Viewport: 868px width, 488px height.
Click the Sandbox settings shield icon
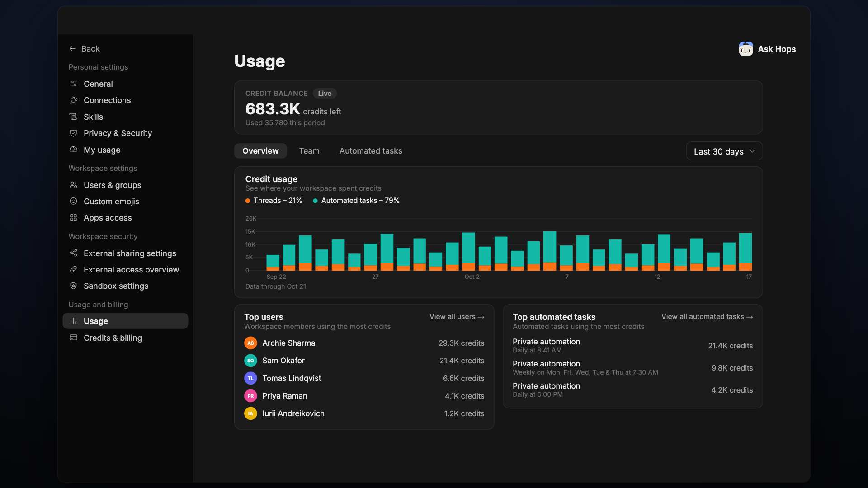click(x=73, y=286)
